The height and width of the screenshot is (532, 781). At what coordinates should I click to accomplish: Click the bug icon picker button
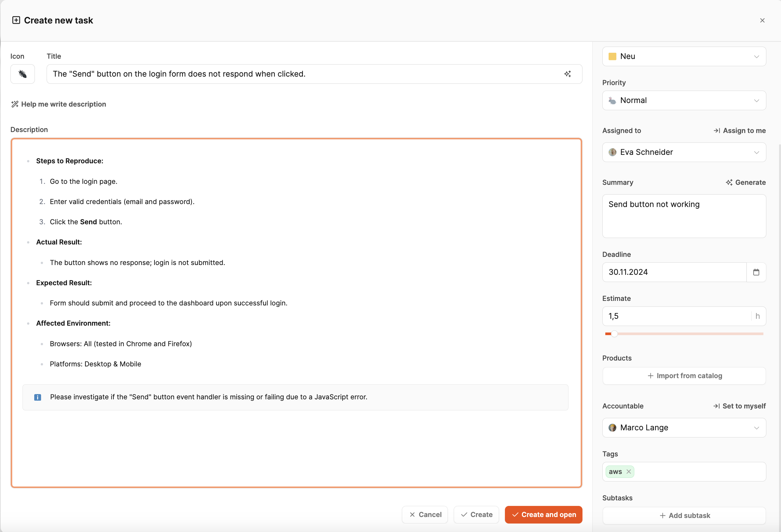(22, 74)
